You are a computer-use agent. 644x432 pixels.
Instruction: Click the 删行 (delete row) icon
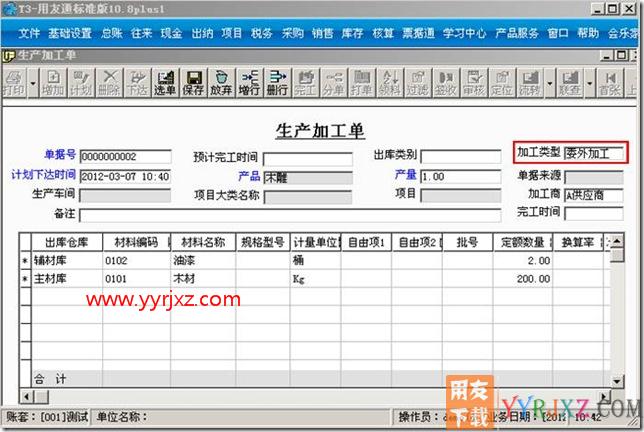point(277,83)
